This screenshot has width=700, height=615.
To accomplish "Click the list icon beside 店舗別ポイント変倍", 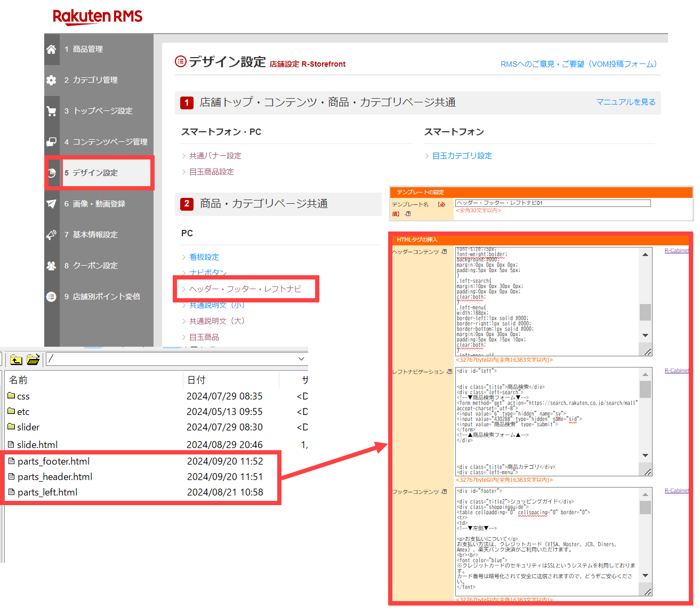I will pyautogui.click(x=51, y=297).
